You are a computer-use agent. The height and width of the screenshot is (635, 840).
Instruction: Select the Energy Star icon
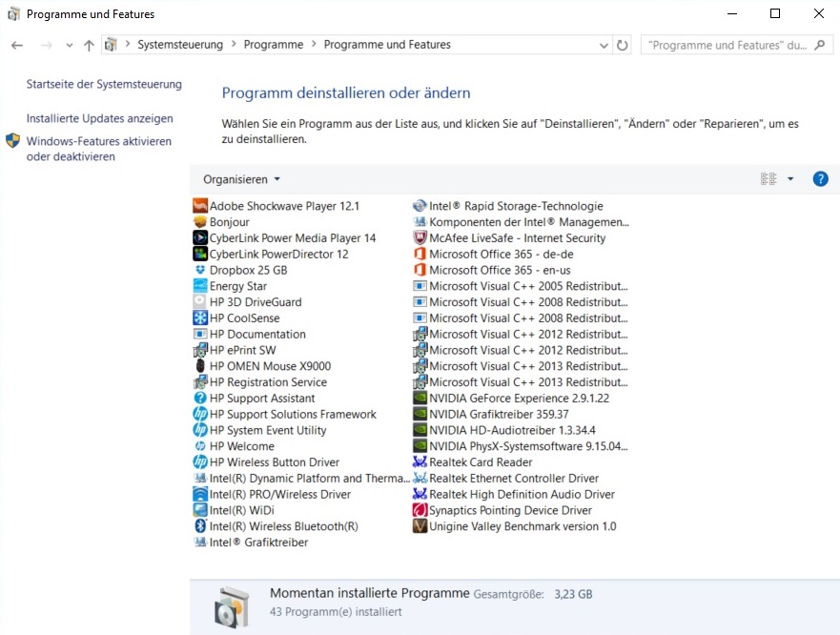click(200, 286)
